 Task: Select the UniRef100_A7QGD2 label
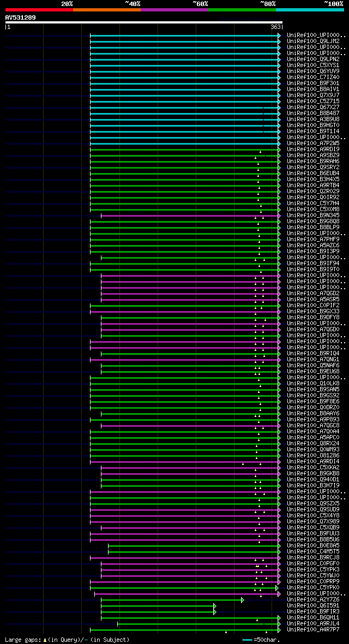(x=313, y=293)
